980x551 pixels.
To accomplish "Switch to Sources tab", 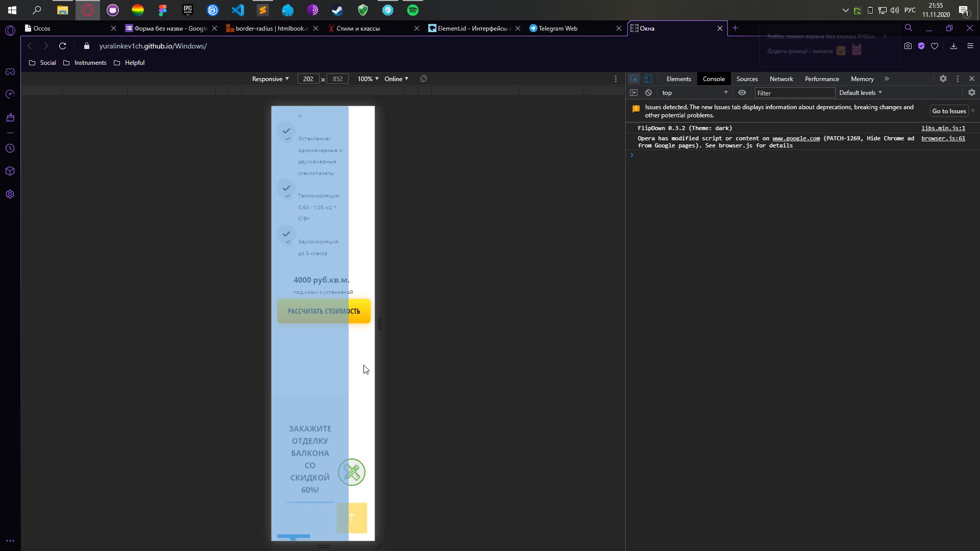I will [747, 79].
